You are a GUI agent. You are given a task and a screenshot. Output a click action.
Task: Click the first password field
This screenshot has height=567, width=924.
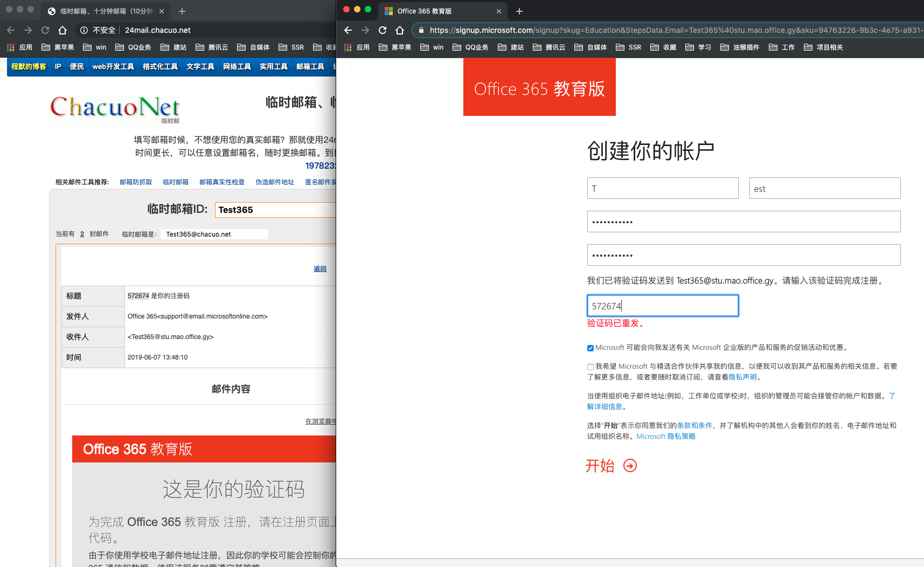tap(744, 222)
